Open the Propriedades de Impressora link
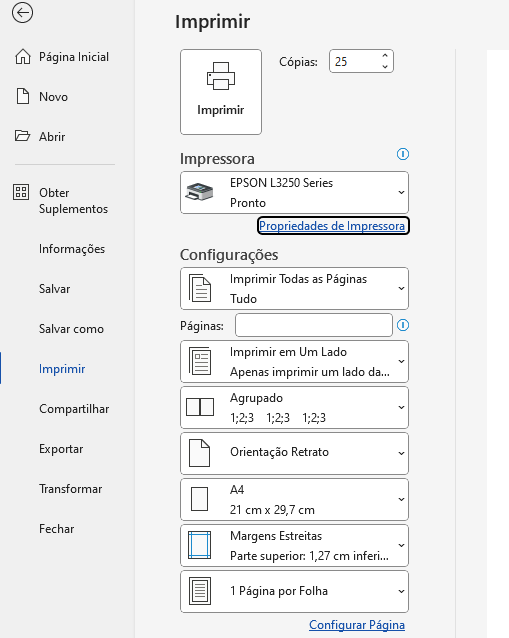Image resolution: width=509 pixels, height=638 pixels. click(x=332, y=226)
